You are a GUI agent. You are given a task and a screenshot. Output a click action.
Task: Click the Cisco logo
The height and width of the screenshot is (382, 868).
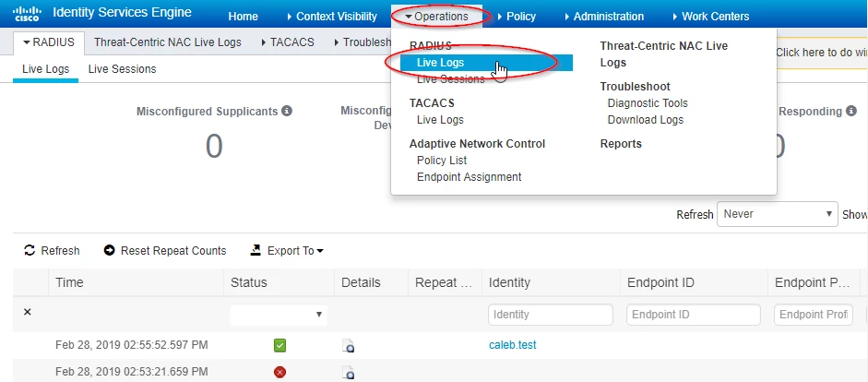click(x=26, y=14)
